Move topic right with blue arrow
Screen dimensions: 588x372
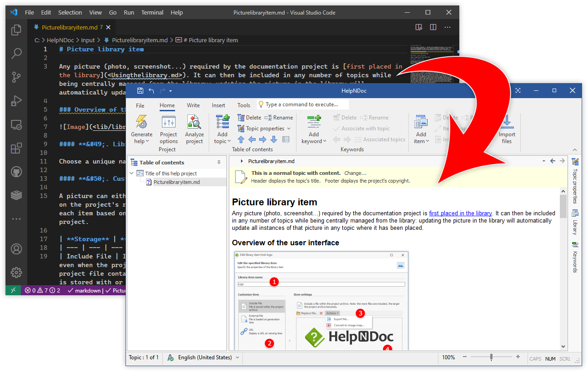(262, 139)
